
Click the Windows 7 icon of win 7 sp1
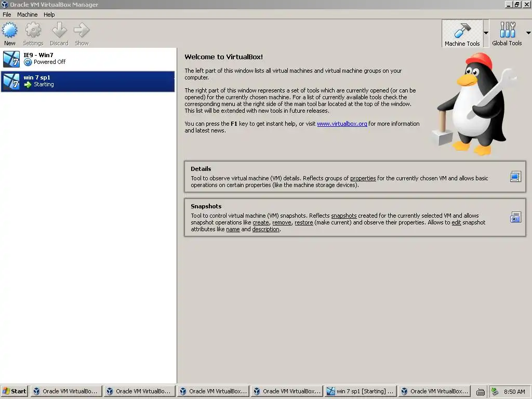pyautogui.click(x=11, y=82)
